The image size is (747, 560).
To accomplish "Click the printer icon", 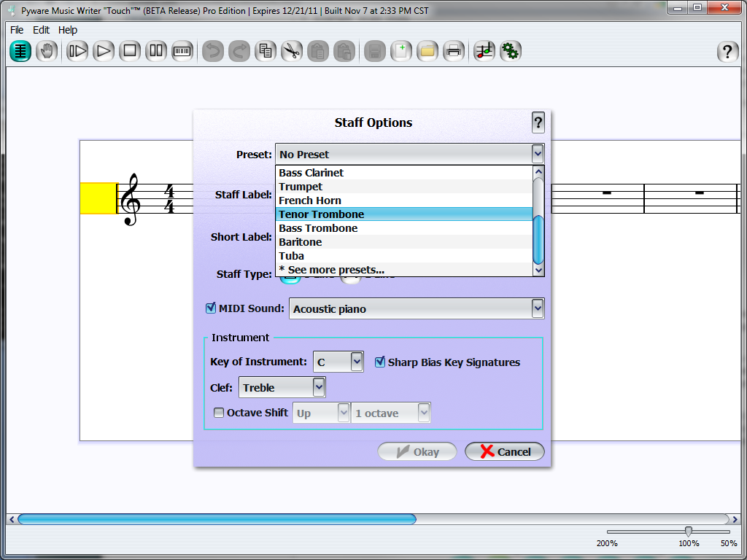I will pyautogui.click(x=454, y=51).
